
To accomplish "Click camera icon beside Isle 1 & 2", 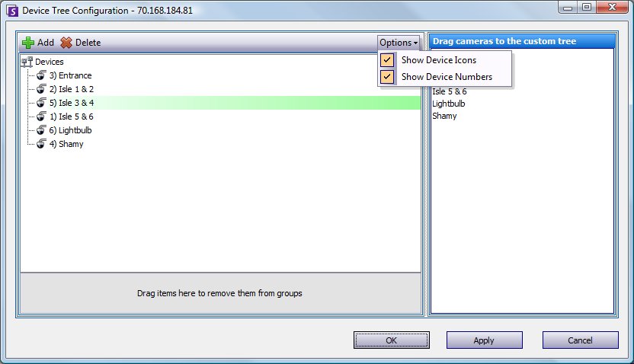I will [x=41, y=89].
